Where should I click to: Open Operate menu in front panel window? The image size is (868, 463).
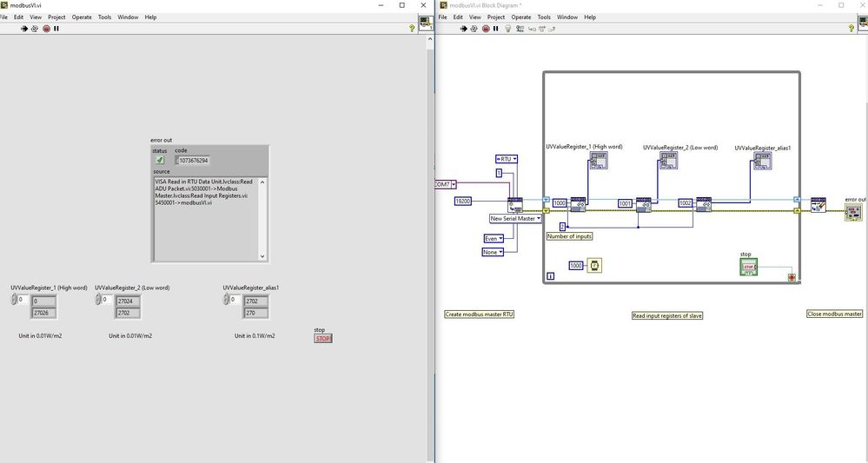(x=81, y=17)
